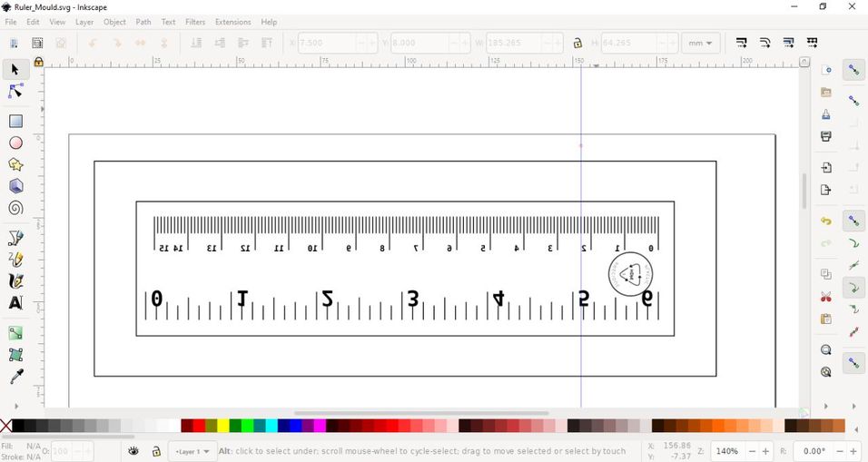
Task: Click the Print document icon
Action: 826,136
